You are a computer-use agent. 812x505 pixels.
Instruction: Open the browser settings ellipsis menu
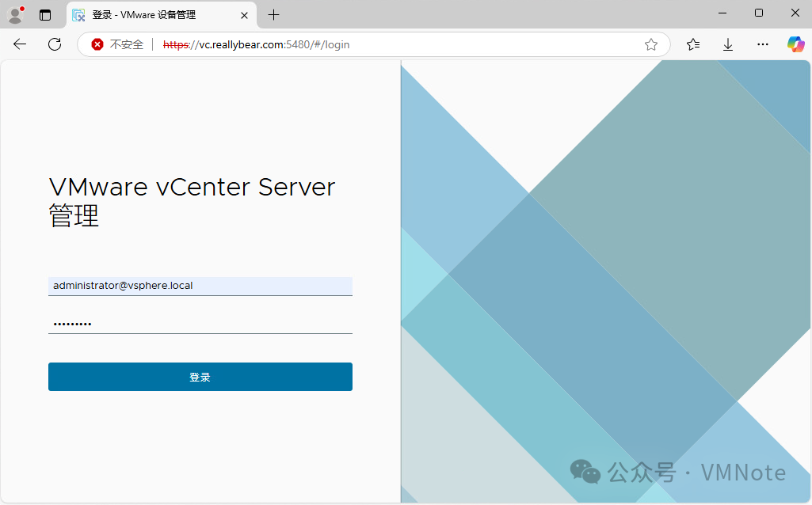click(762, 44)
